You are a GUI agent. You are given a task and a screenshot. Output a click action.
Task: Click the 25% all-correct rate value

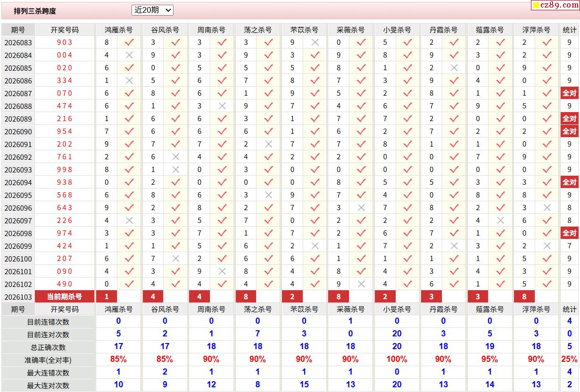pos(570,359)
